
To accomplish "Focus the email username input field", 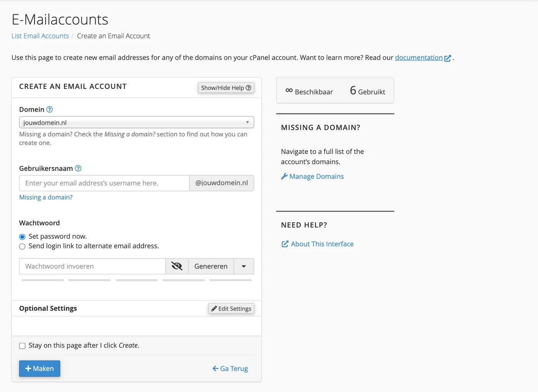I will [104, 183].
